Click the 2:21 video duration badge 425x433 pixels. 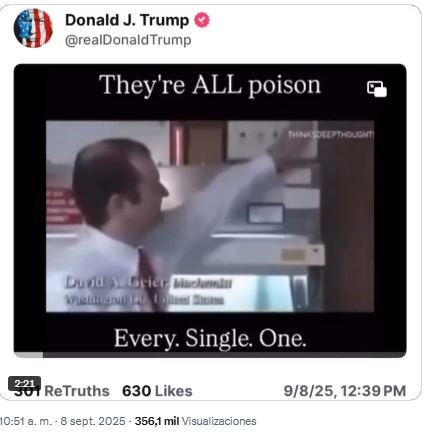[24, 383]
